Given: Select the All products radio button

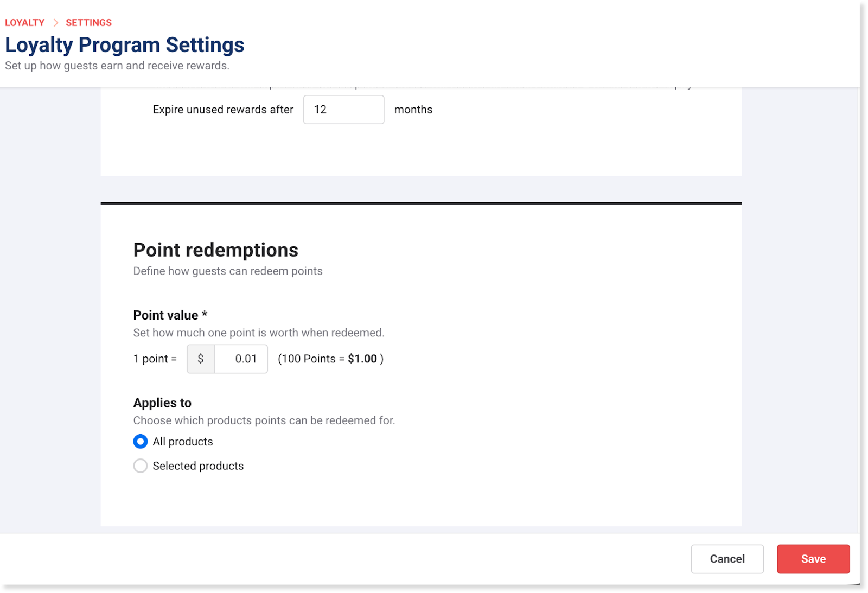Looking at the screenshot, I should [141, 442].
